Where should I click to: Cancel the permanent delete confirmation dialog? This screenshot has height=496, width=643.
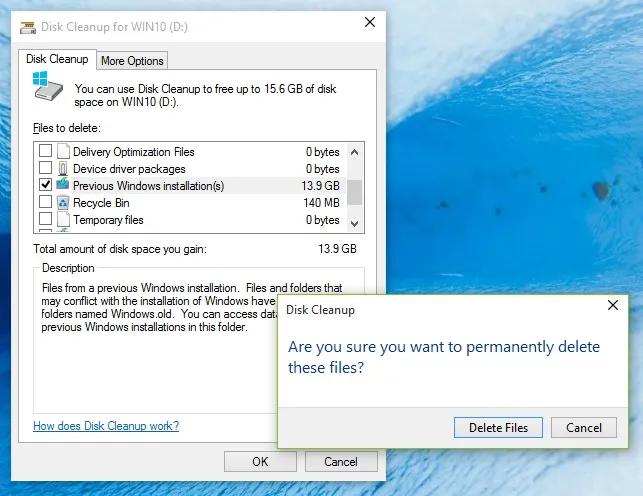click(x=584, y=428)
